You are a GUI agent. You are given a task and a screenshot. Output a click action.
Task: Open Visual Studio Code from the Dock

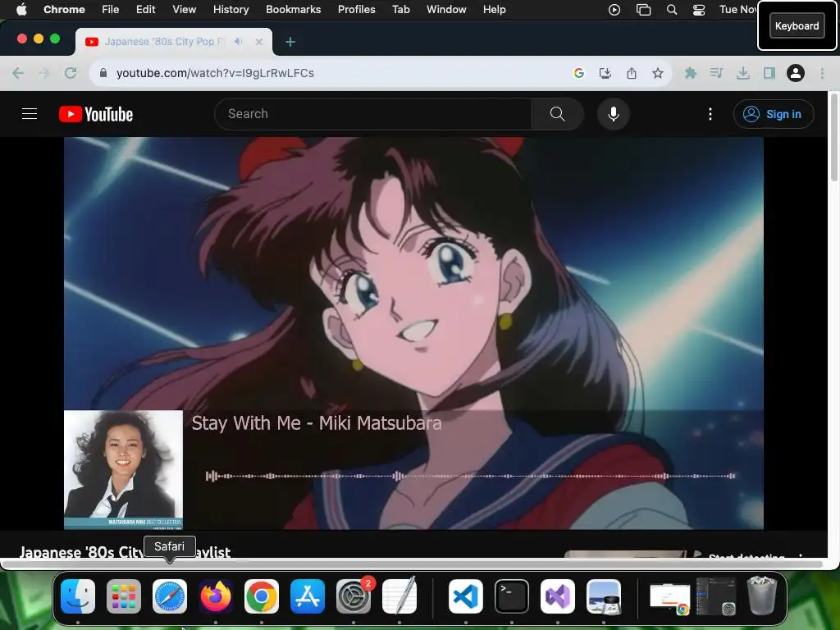[x=466, y=596]
